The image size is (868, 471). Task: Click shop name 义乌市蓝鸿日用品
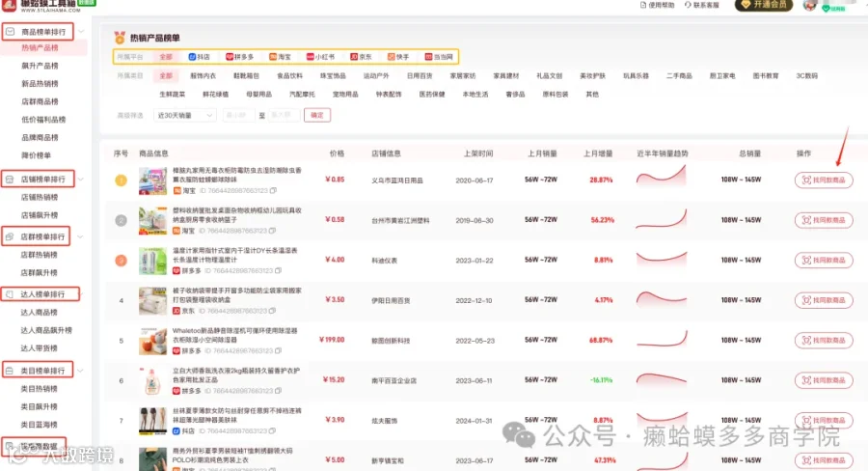click(397, 180)
